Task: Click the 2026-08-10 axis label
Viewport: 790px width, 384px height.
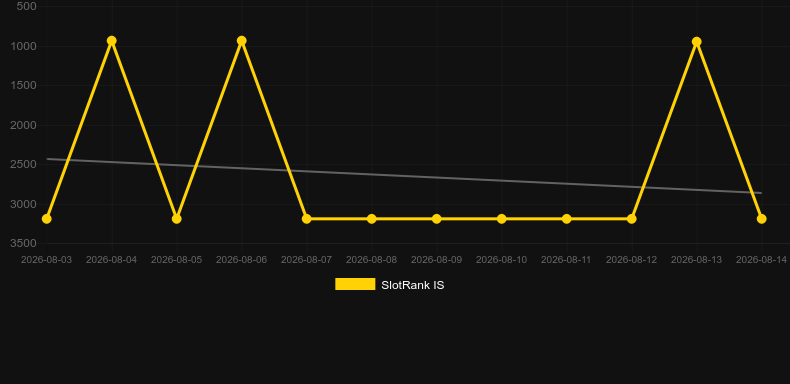Action: pyautogui.click(x=501, y=260)
